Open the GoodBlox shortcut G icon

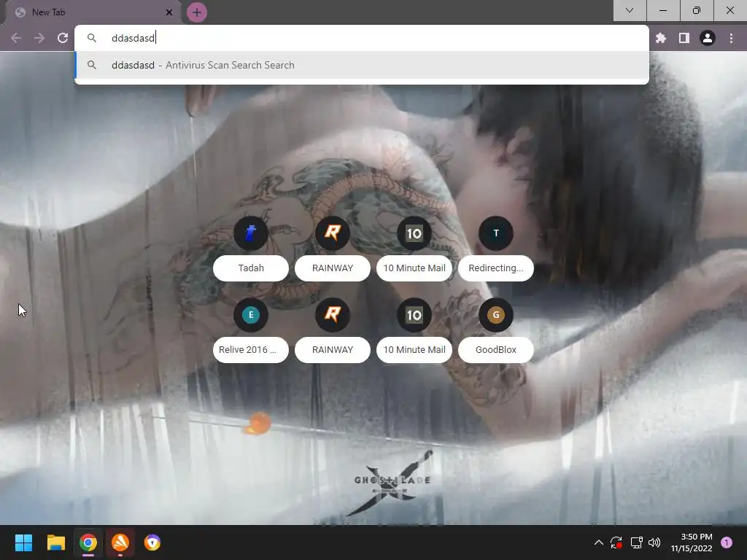point(496,315)
